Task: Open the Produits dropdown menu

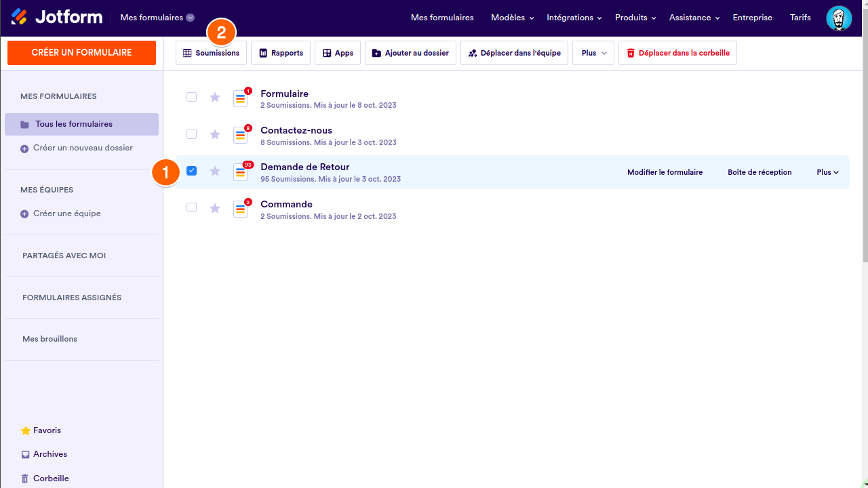Action: (x=635, y=18)
